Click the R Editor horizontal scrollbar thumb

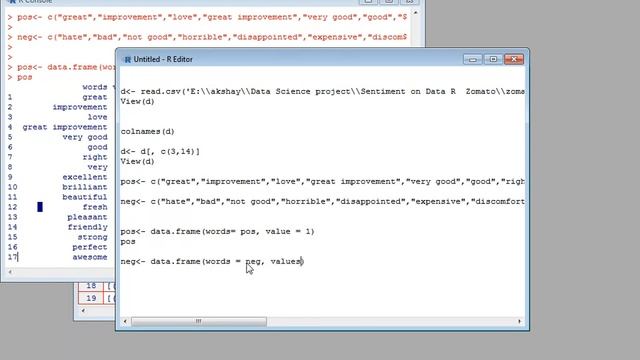(x=199, y=322)
